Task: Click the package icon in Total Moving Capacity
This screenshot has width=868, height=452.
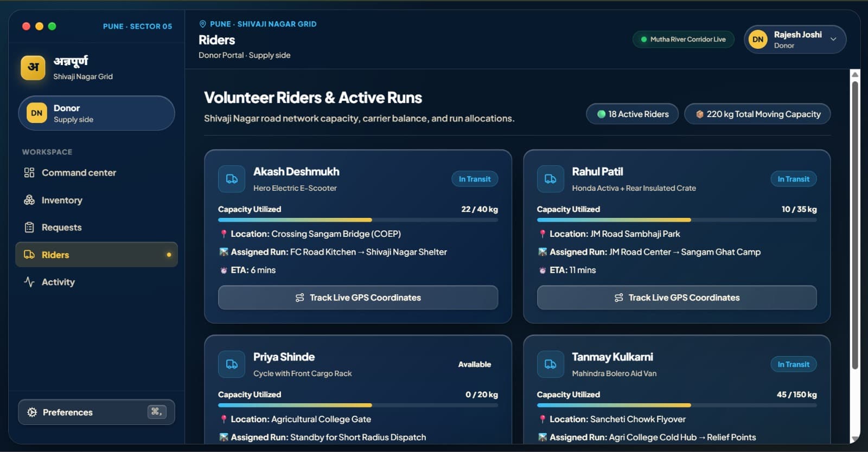Action: pos(700,114)
